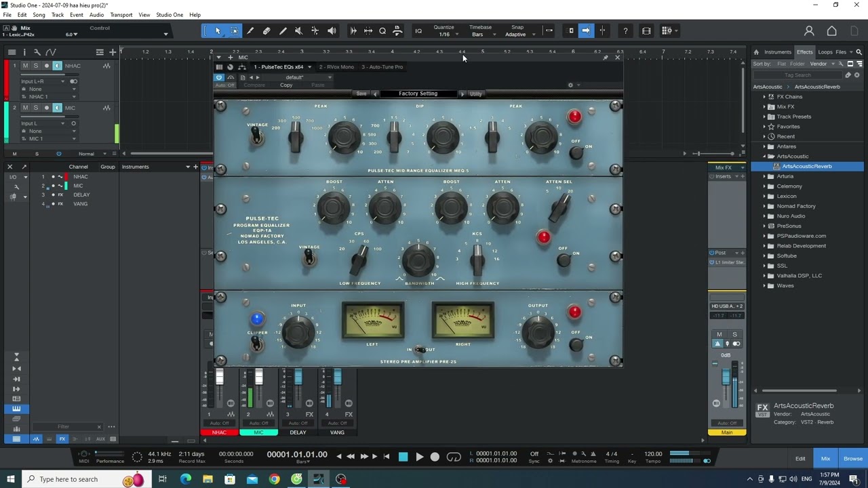This screenshot has height=488, width=868.
Task: Toggle the MEQ-5 Vintage switch
Action: 256,136
